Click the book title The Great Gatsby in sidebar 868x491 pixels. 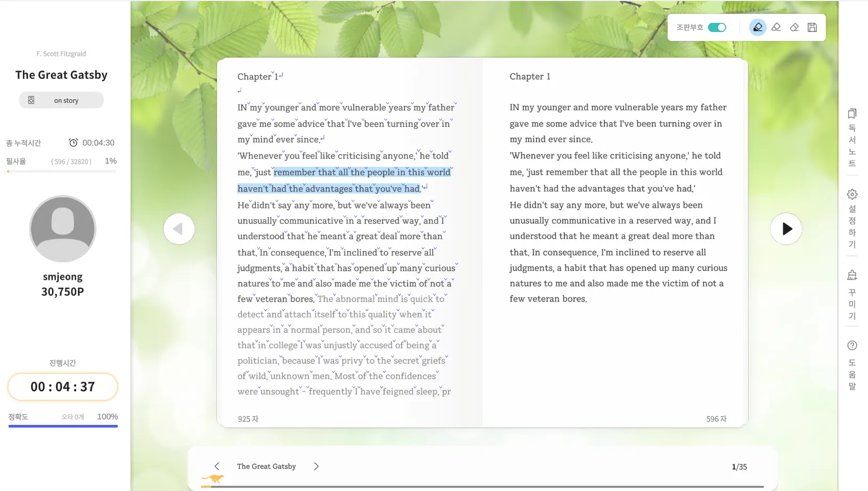[61, 75]
